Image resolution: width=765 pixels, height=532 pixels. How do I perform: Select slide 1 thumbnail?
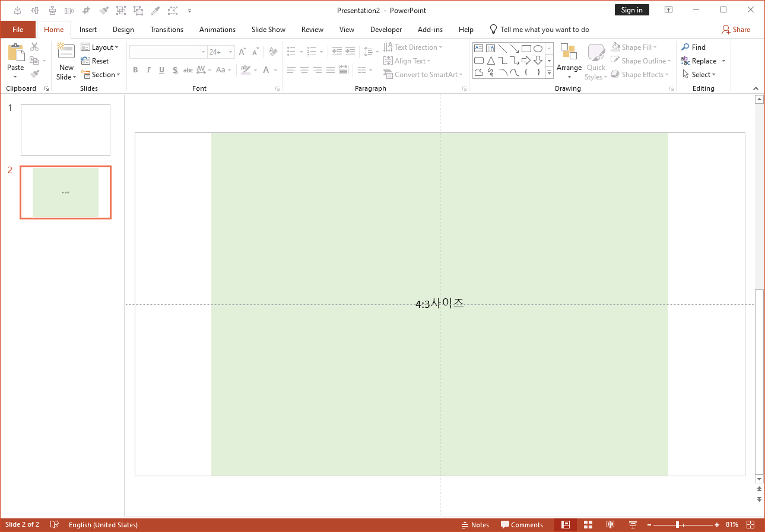(65, 130)
